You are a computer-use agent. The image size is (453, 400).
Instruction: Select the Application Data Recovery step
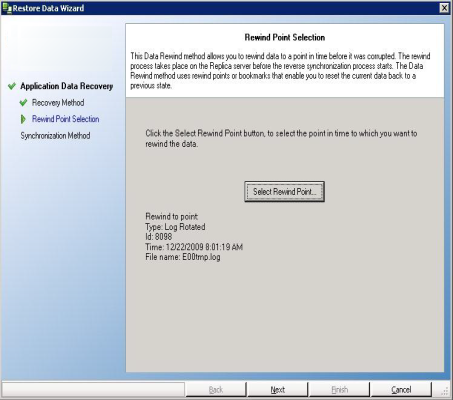(67, 86)
